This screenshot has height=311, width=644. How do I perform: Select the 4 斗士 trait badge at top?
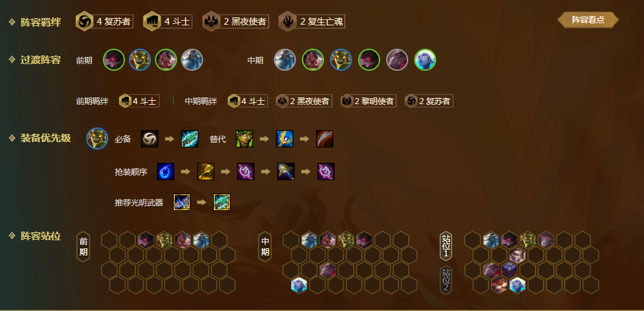(168, 21)
